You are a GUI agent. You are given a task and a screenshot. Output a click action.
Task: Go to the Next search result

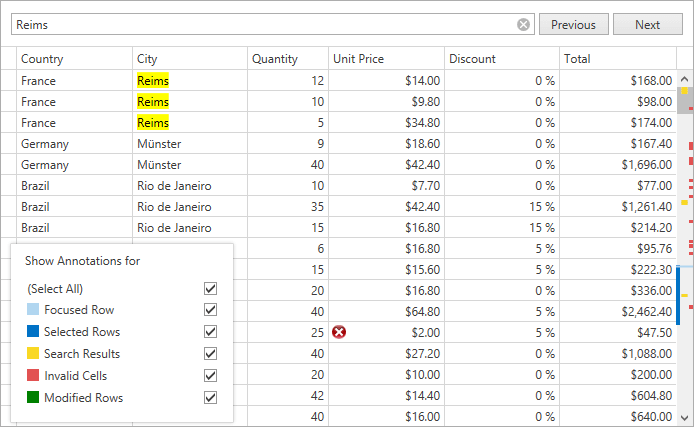(x=647, y=25)
